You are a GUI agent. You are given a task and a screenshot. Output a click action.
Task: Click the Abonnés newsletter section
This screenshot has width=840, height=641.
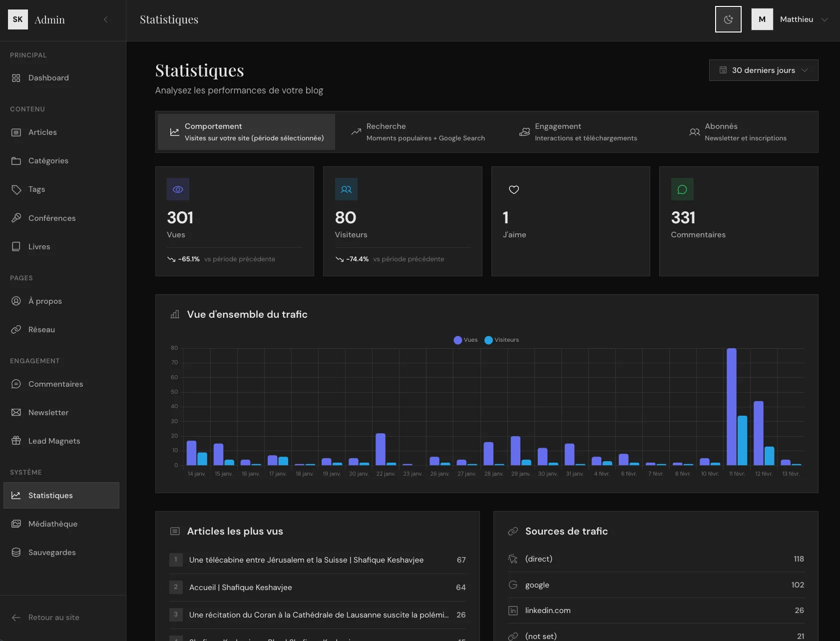738,131
